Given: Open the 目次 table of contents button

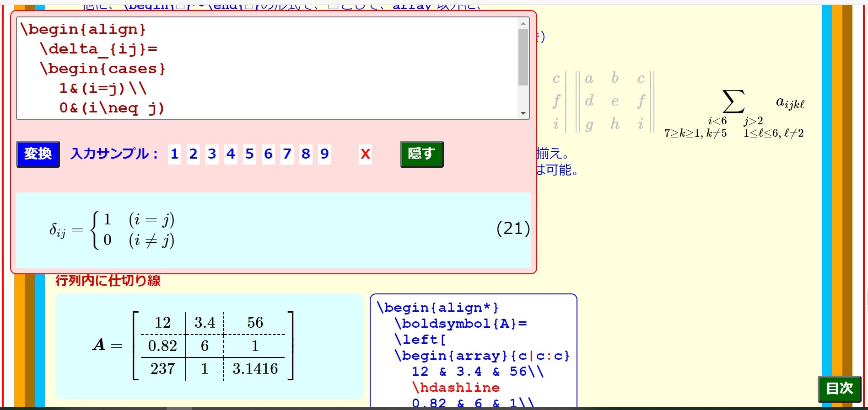Looking at the screenshot, I should [x=840, y=389].
